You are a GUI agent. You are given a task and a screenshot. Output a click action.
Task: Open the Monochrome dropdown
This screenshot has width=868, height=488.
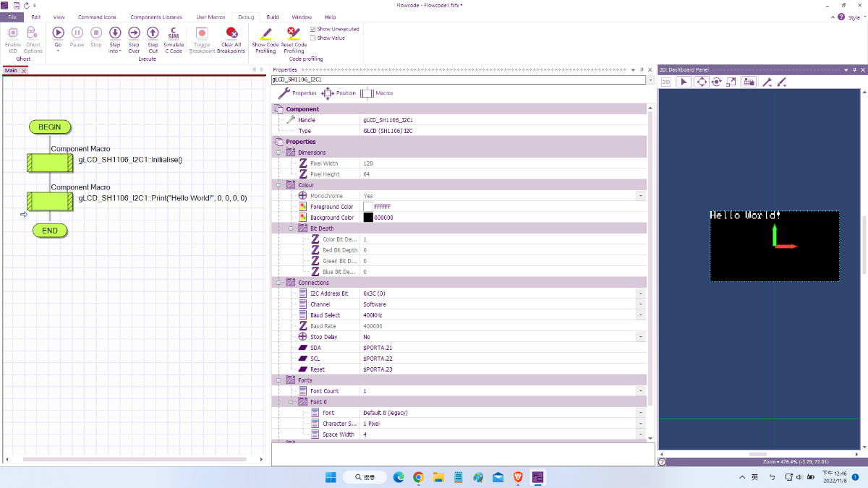click(640, 196)
